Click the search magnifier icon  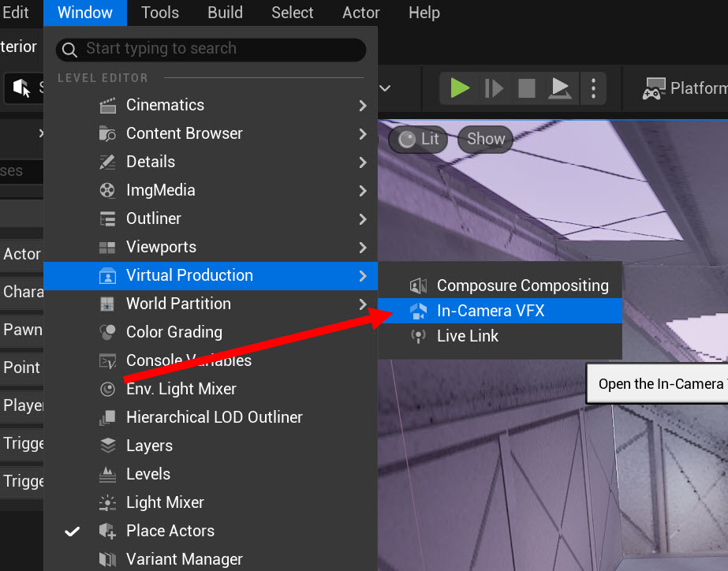pyautogui.click(x=69, y=50)
